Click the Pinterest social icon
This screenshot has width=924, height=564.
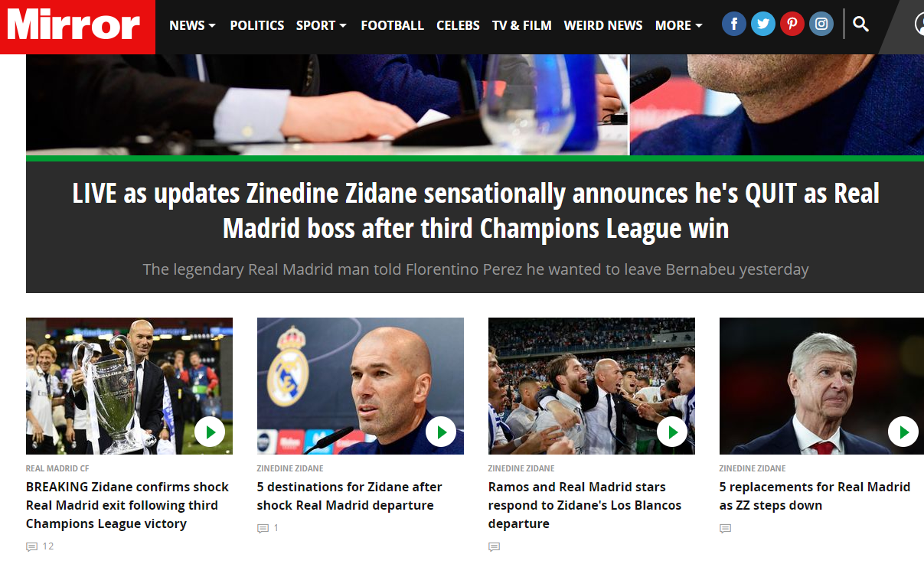tap(792, 24)
